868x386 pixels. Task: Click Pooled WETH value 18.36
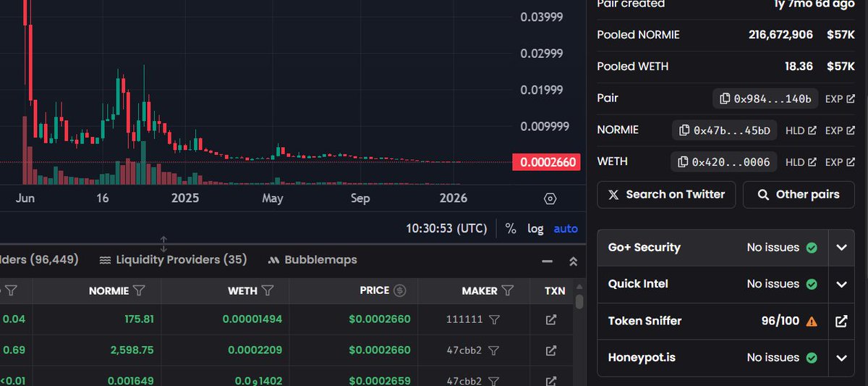[798, 67]
